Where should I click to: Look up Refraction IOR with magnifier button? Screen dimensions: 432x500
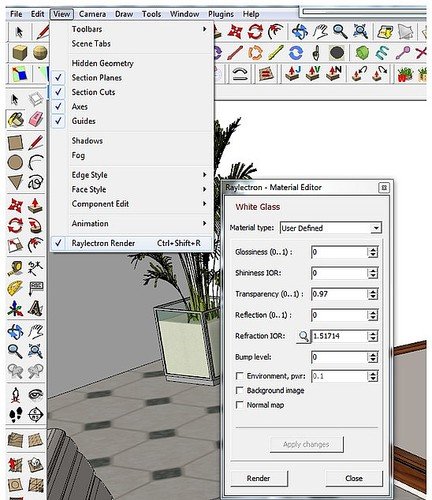303,336
